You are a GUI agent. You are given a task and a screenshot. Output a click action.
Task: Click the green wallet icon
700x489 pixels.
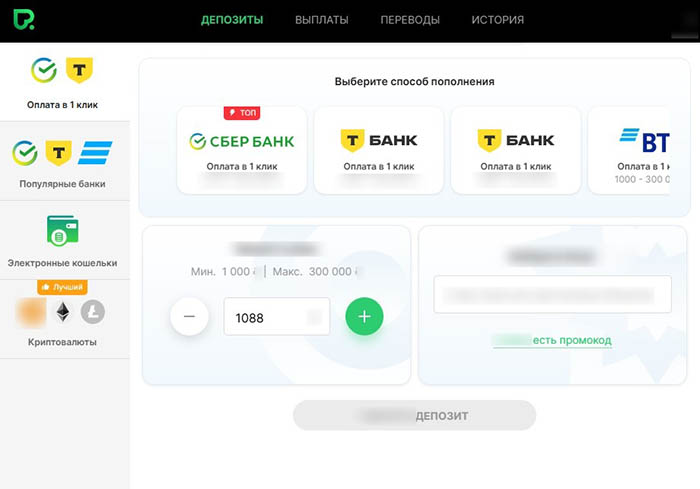pyautogui.click(x=62, y=230)
